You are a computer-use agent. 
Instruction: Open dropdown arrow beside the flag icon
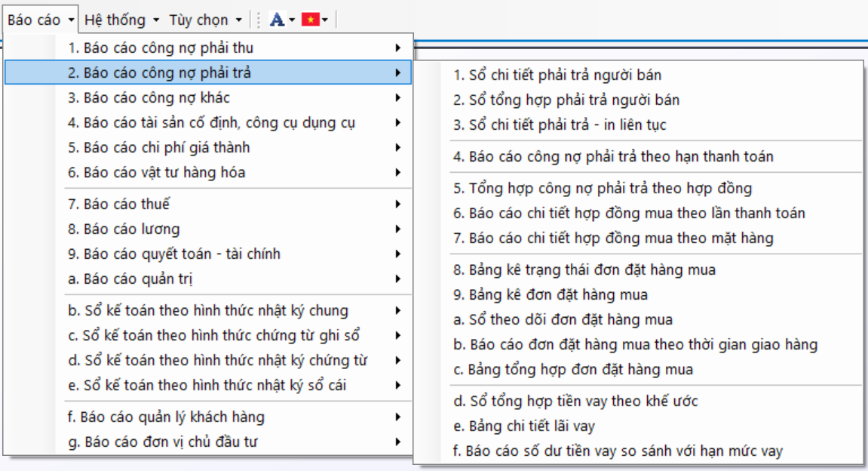click(325, 20)
